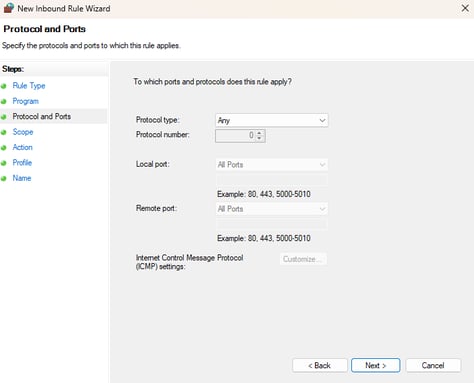Screen dimensions: 474x383
Task: Open the Protocol type dropdown
Action: (272, 120)
